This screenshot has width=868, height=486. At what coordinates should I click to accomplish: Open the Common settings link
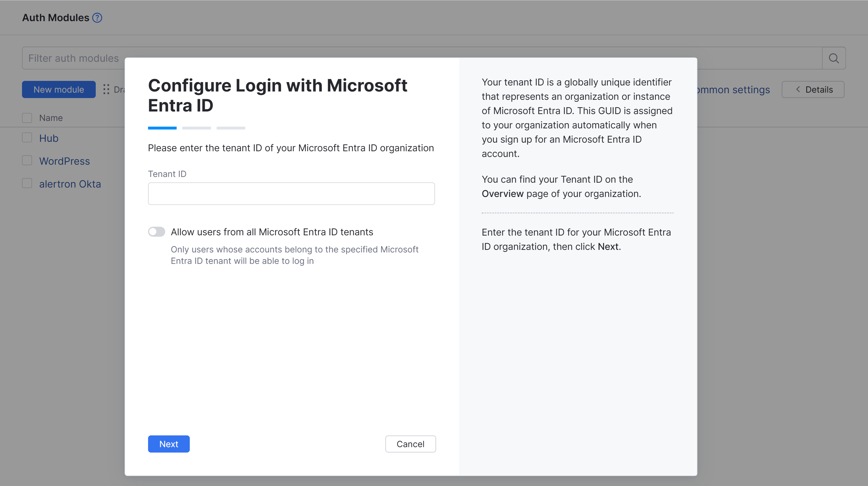(x=733, y=90)
